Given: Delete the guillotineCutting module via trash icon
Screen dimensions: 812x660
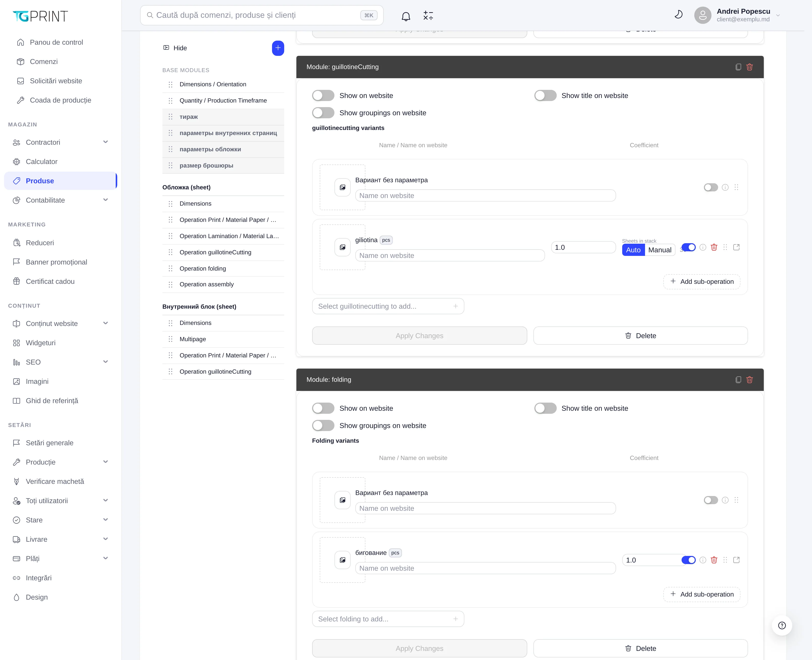Looking at the screenshot, I should pyautogui.click(x=750, y=67).
